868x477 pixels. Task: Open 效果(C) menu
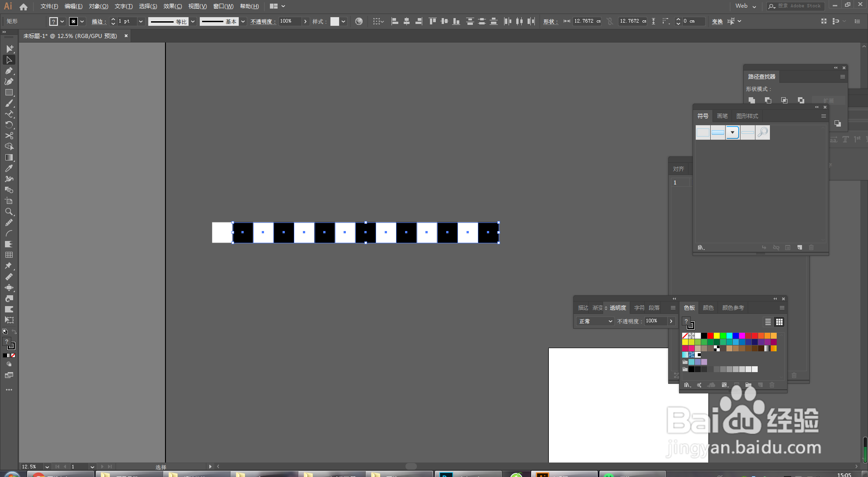pyautogui.click(x=173, y=6)
